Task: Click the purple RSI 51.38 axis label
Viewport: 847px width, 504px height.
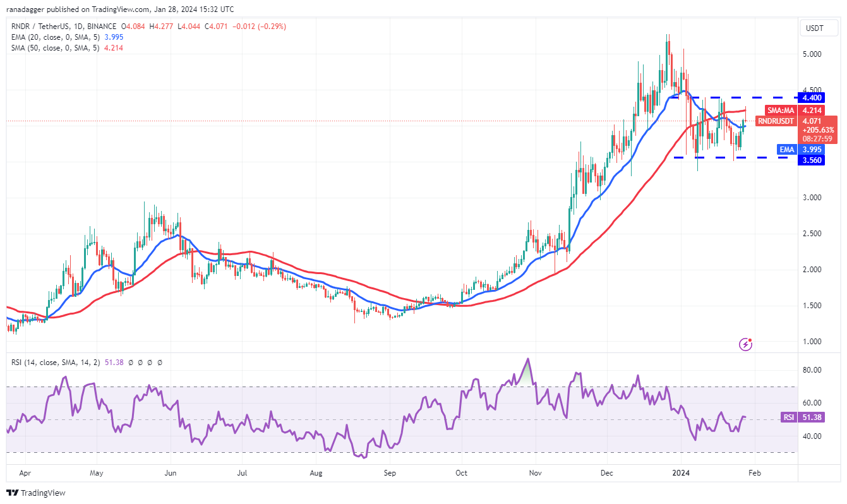Action: [801, 417]
